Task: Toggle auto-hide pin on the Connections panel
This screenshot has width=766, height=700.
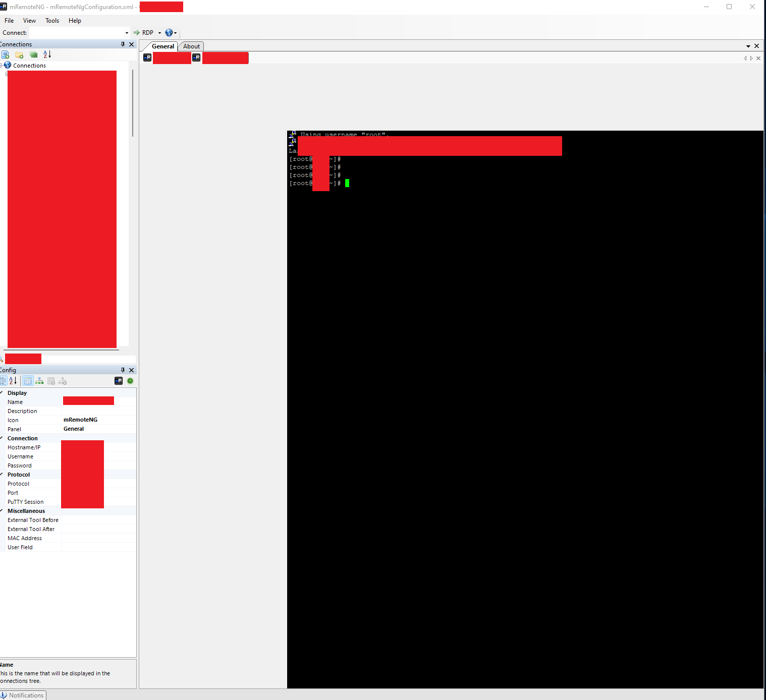Action: pos(122,44)
